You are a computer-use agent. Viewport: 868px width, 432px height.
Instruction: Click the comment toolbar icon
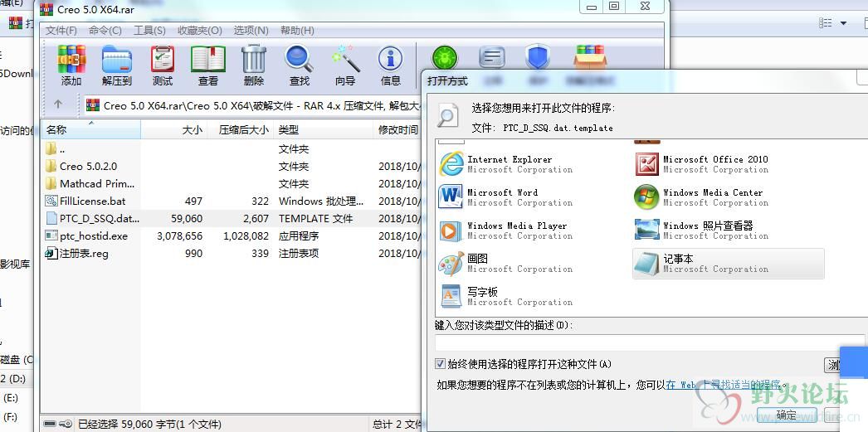click(x=491, y=58)
